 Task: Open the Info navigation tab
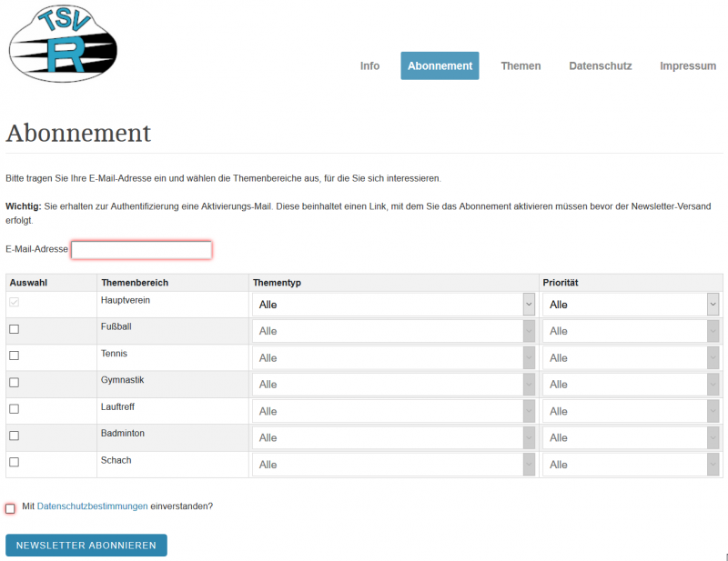[369, 66]
